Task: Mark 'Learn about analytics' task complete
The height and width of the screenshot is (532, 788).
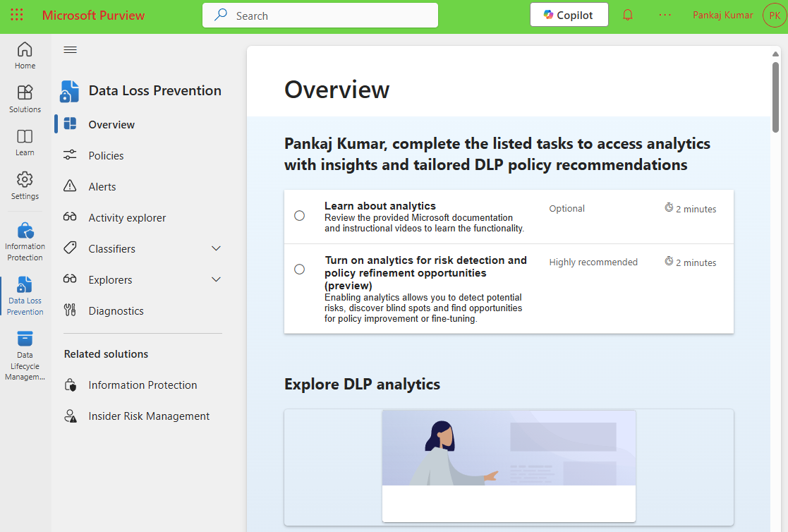Action: click(x=299, y=216)
